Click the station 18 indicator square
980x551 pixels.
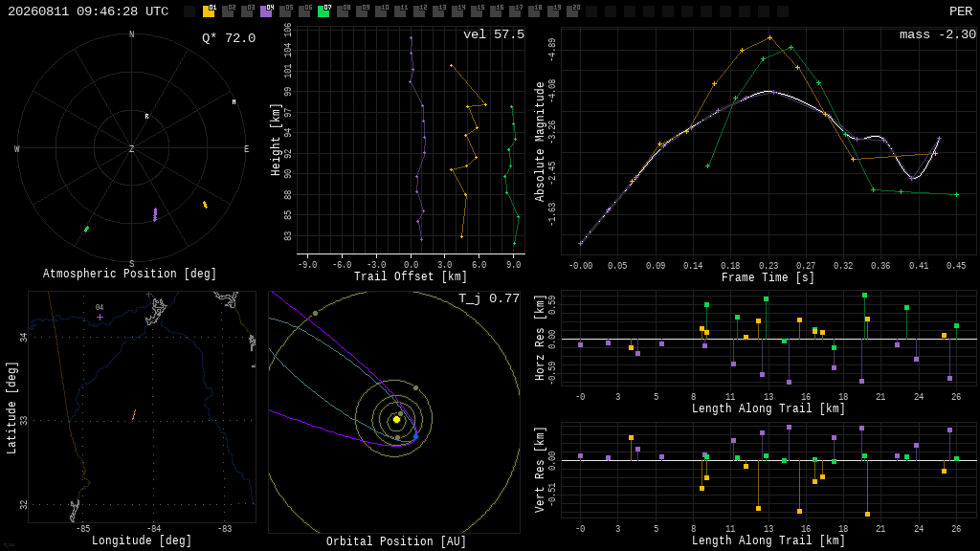(x=534, y=11)
